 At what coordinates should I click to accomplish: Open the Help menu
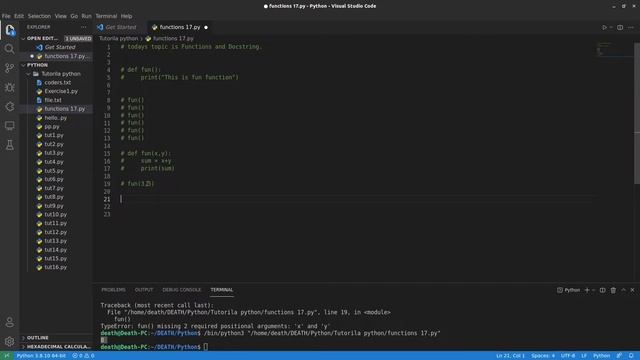click(127, 16)
